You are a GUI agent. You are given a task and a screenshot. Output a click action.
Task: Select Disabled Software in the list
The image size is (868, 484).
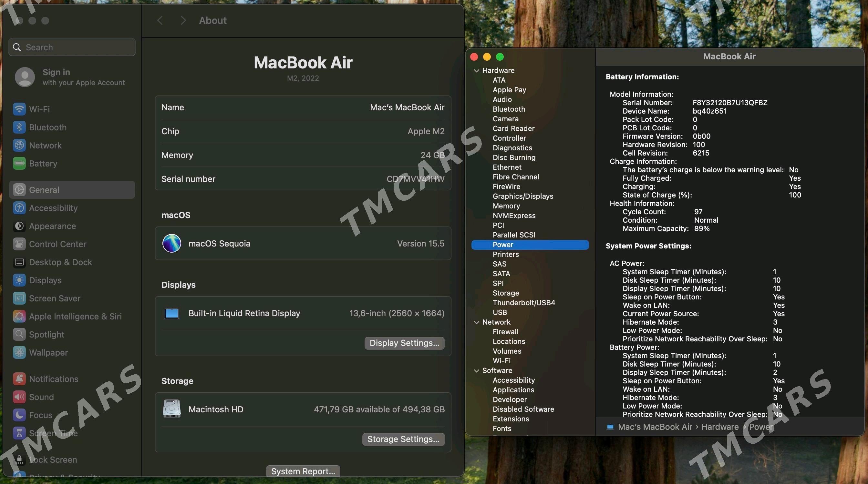click(523, 409)
